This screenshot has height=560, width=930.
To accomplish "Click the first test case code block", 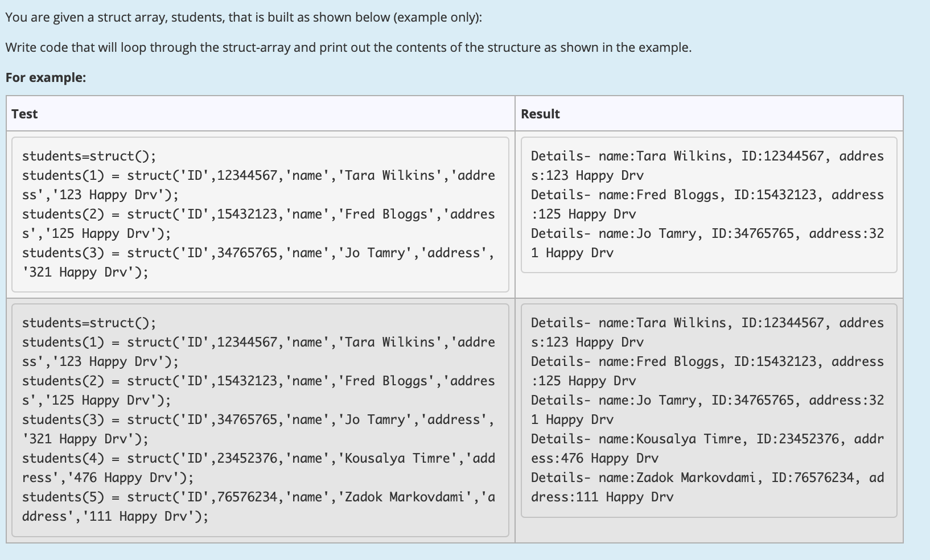I will pos(259,213).
